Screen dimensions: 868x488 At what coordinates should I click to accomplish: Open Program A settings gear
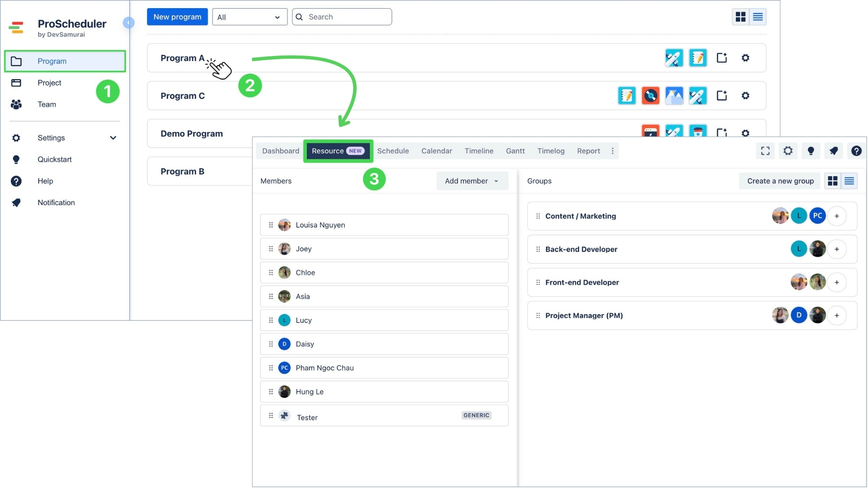745,58
